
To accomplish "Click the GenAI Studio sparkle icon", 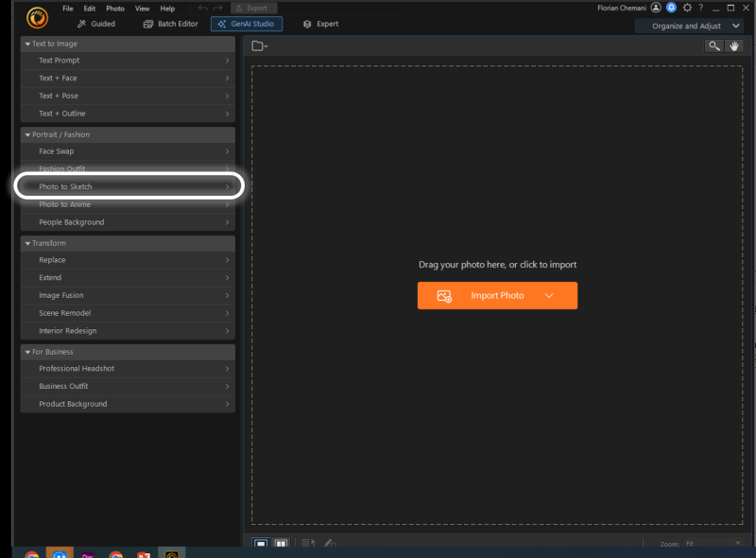I will point(222,24).
